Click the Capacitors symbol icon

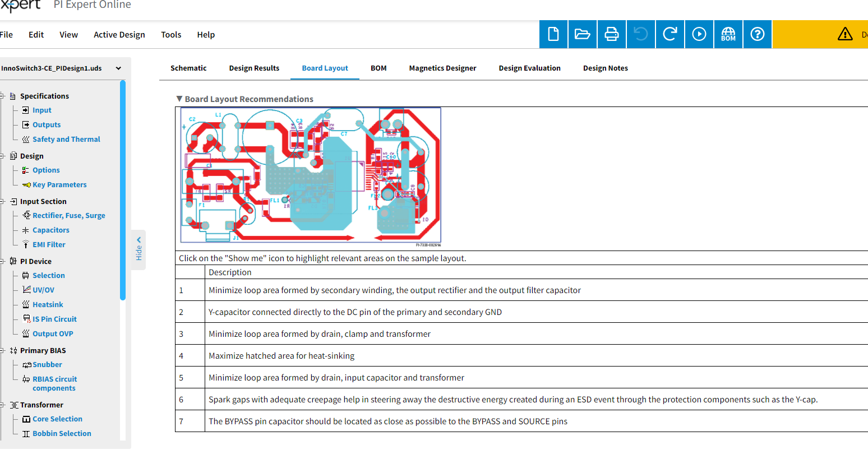click(26, 230)
